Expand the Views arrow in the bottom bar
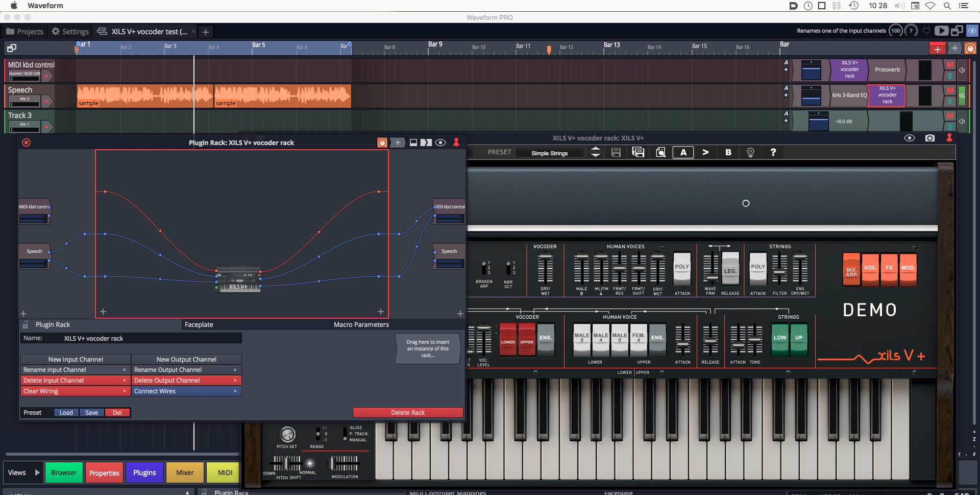The height and width of the screenshot is (495, 980). tap(37, 473)
